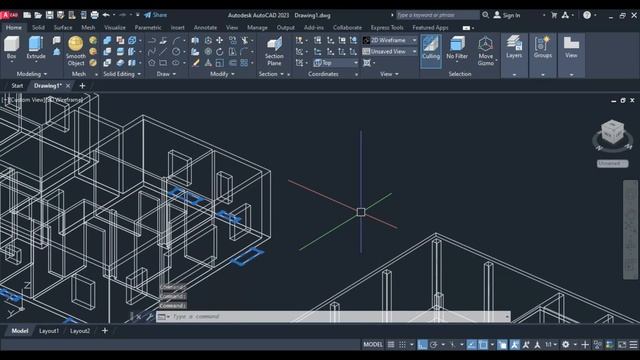Click the MODEL status bar button
This screenshot has height=360, width=640.
pos(373,344)
